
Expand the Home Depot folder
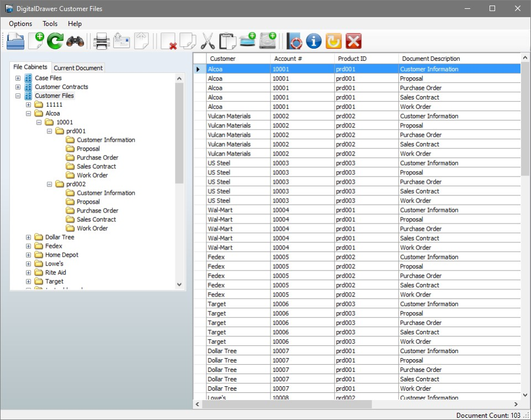coord(28,255)
